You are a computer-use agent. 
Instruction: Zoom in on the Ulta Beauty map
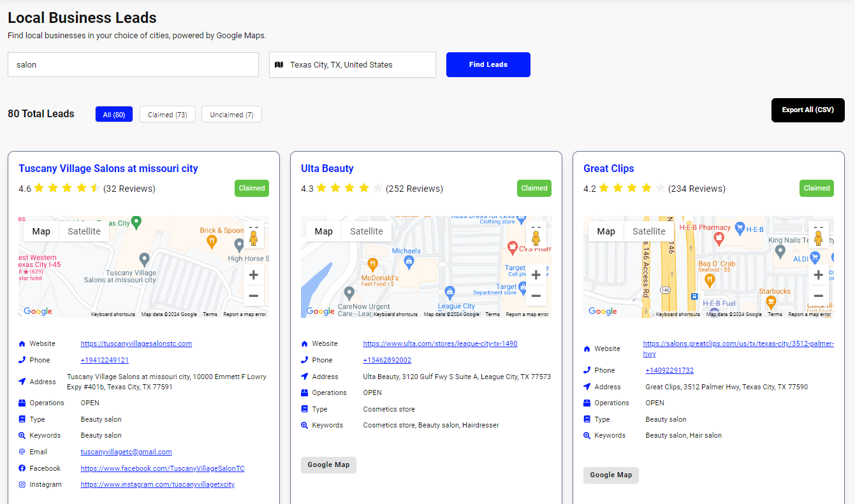coord(536,274)
